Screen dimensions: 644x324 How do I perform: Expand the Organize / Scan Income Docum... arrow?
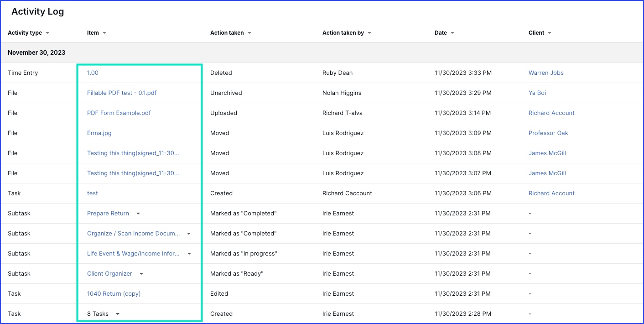[189, 234]
